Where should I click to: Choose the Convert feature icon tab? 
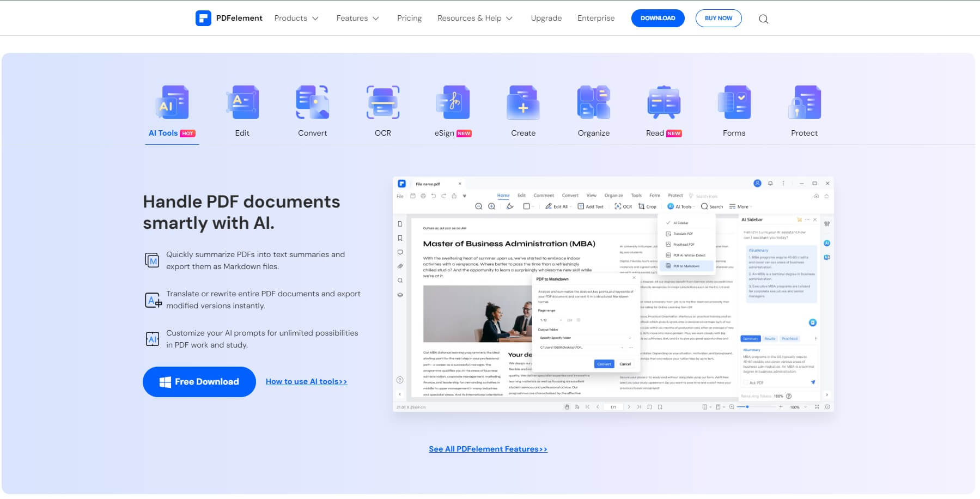click(x=312, y=112)
